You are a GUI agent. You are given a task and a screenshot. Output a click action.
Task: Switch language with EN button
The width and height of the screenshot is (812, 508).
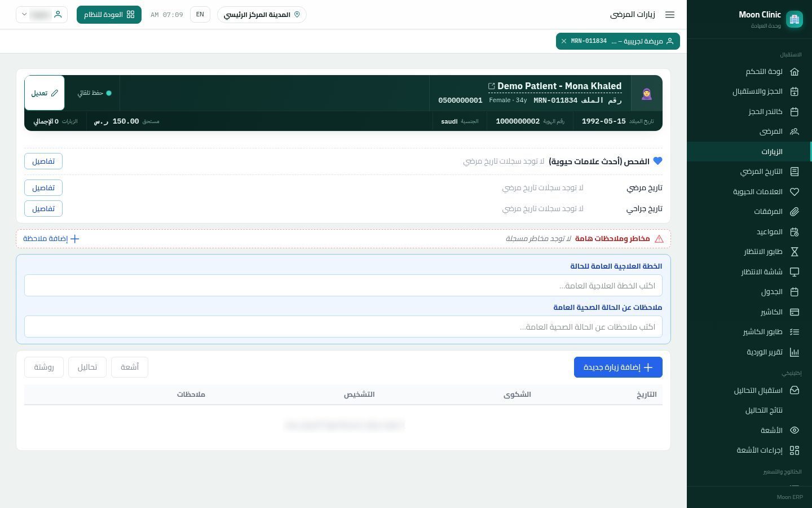point(200,15)
